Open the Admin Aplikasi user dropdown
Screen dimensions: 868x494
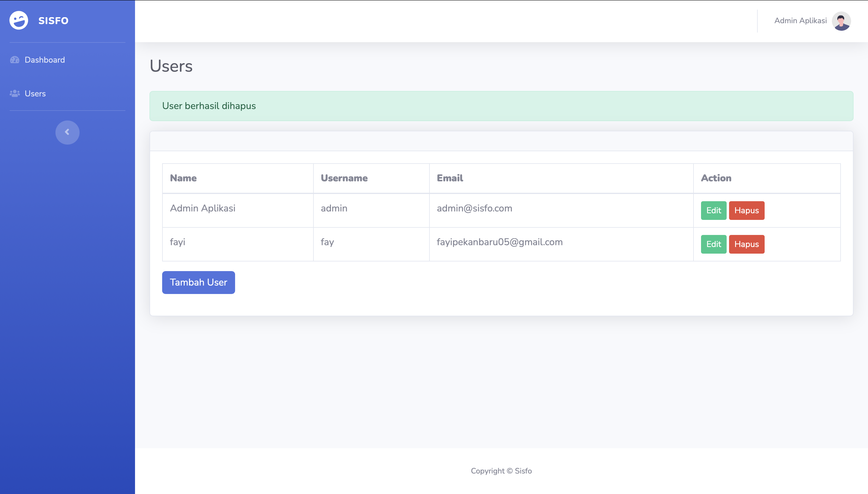point(800,21)
